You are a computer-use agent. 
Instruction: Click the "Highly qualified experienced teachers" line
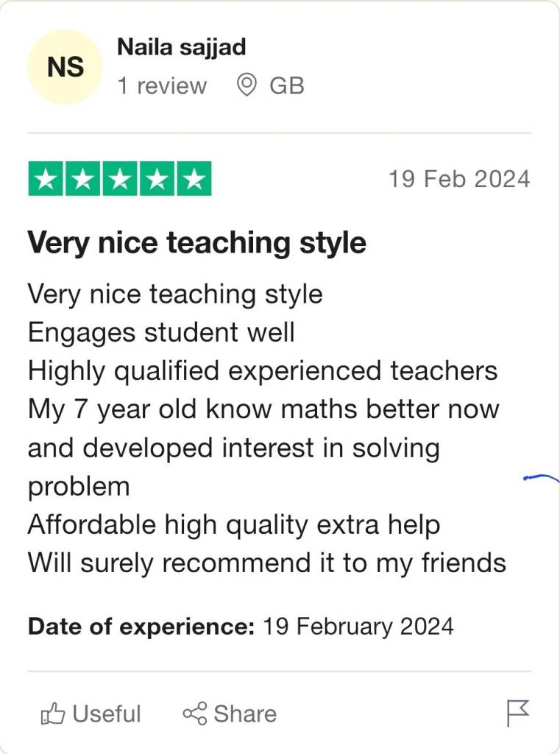coord(263,370)
